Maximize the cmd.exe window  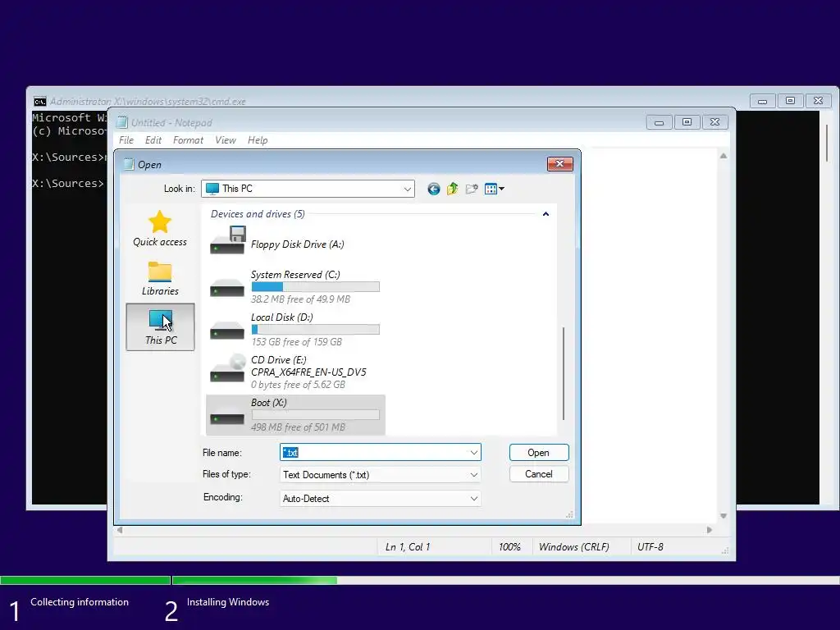(790, 101)
